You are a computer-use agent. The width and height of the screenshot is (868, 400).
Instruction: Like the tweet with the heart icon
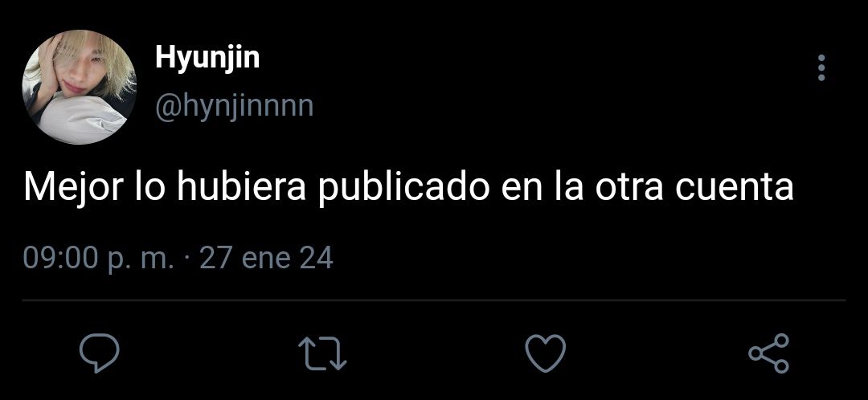coord(545,353)
